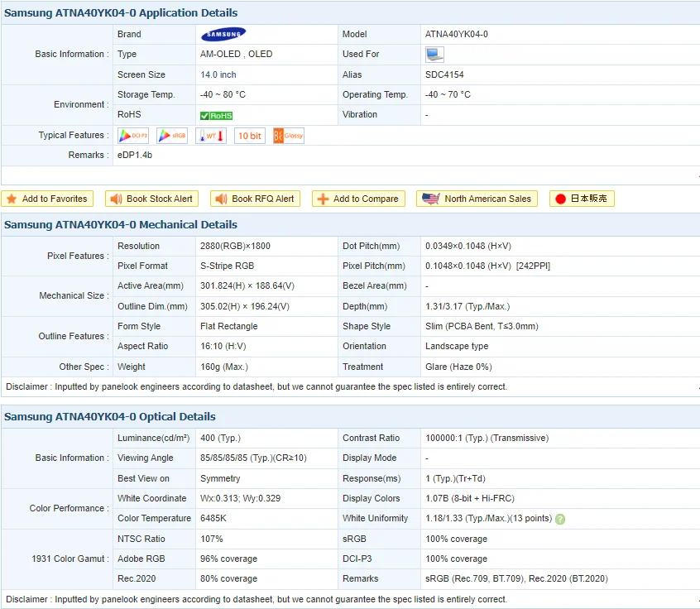Image resolution: width=700 pixels, height=609 pixels.
Task: Select screen size 14.0 inch
Action: pos(218,74)
